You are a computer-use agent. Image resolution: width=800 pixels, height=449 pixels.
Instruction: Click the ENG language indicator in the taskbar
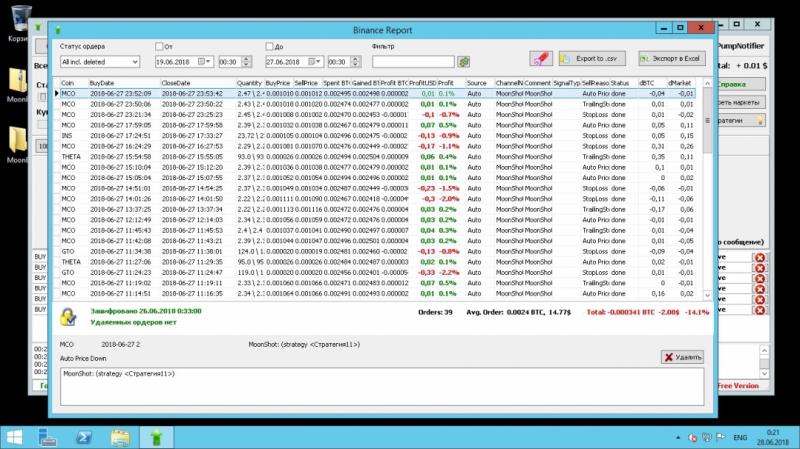740,438
